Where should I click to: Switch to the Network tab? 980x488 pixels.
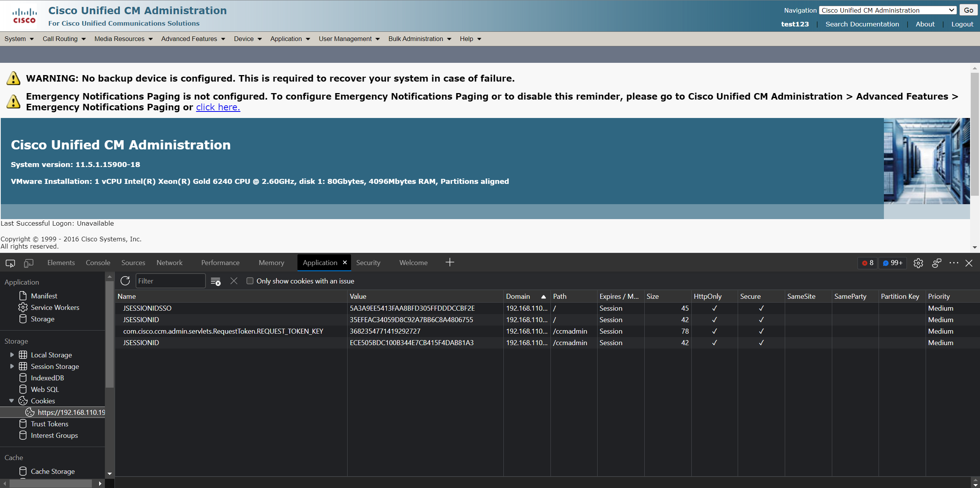pyautogui.click(x=169, y=262)
